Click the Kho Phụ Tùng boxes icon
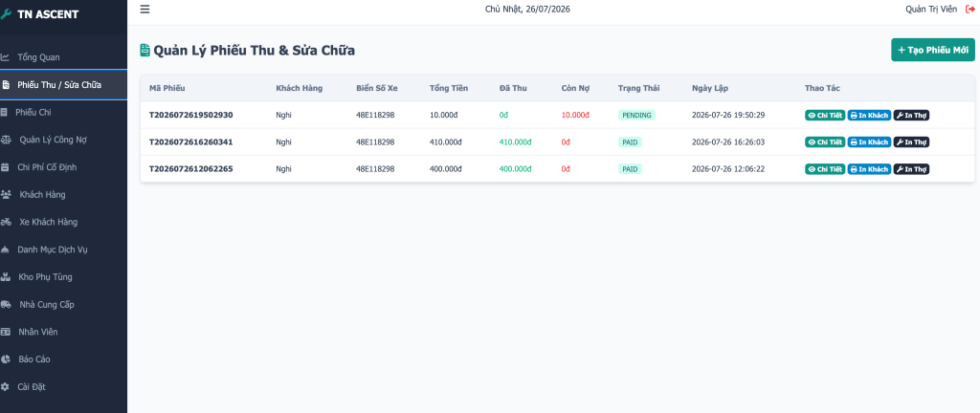Screen dimensions: 980x413 click(x=5, y=277)
